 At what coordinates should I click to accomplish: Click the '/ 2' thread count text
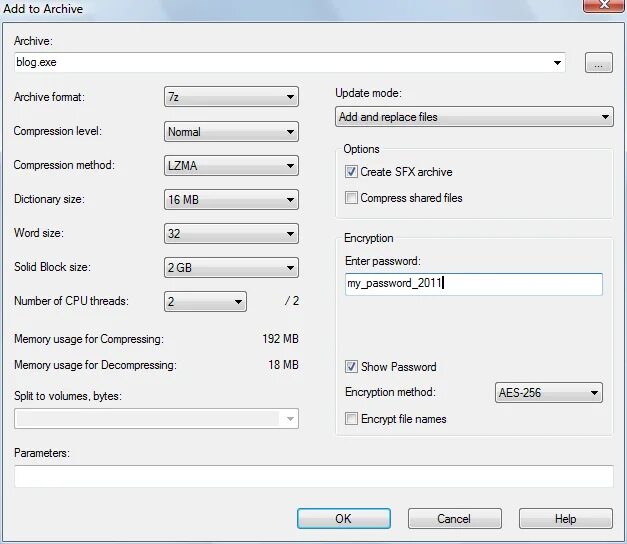292,301
